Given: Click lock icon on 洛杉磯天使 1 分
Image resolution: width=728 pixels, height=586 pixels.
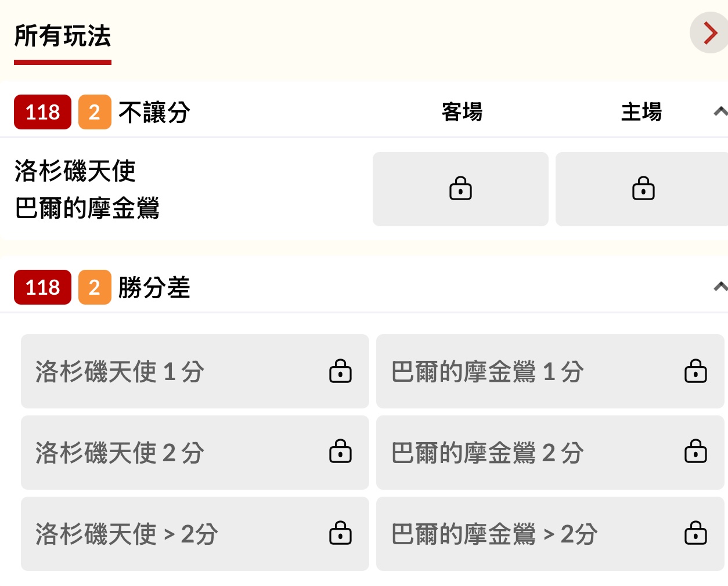Looking at the screenshot, I should click(340, 371).
